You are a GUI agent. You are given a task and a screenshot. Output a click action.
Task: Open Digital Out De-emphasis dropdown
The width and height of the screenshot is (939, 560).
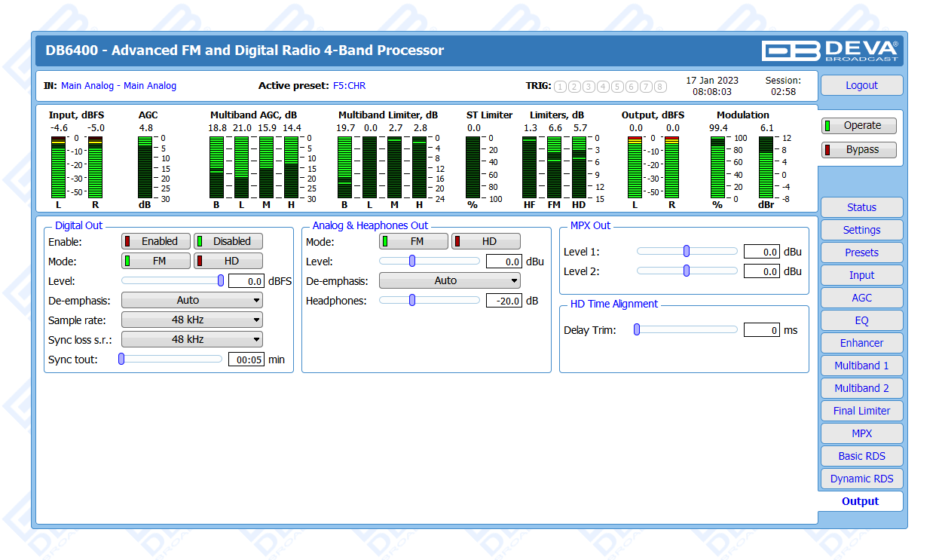pyautogui.click(x=192, y=300)
